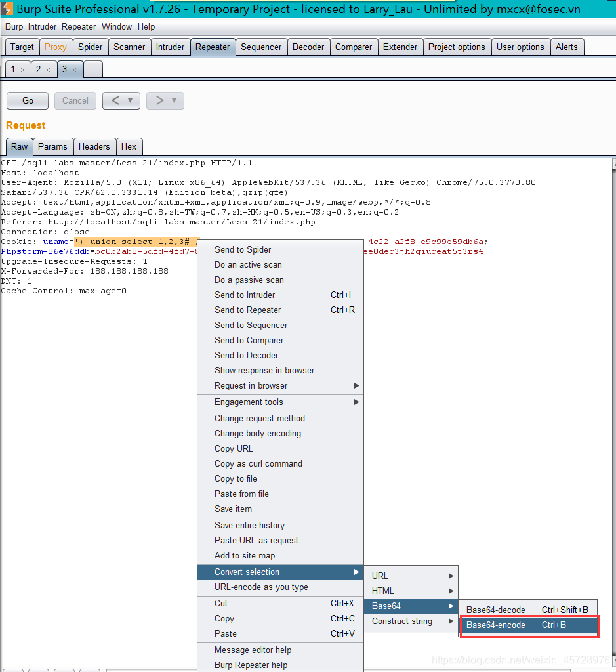616x672 pixels.
Task: Open the Burp menu
Action: click(14, 26)
